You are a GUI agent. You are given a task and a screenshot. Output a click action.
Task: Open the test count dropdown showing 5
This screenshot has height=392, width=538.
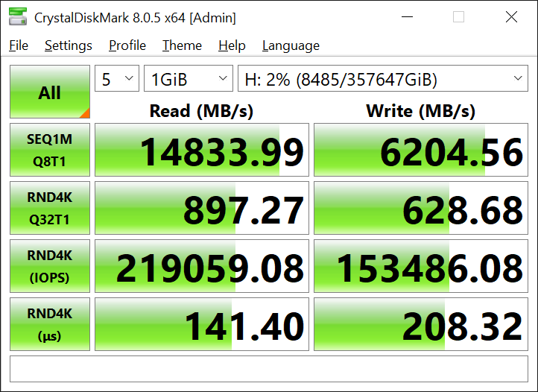[116, 79]
